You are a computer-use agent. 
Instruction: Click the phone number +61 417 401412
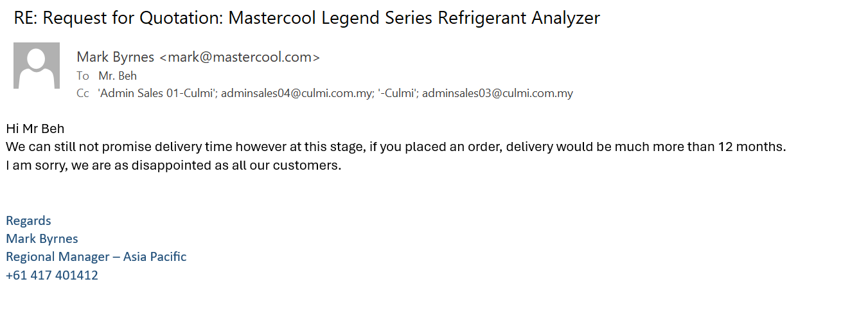tap(52, 275)
